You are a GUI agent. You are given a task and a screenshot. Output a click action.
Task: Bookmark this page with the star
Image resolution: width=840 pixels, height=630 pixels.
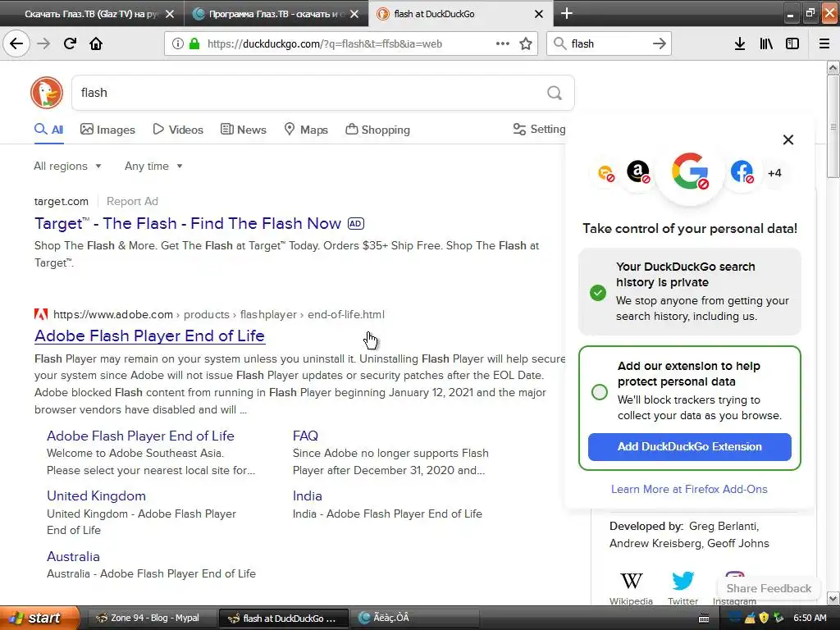pos(526,43)
